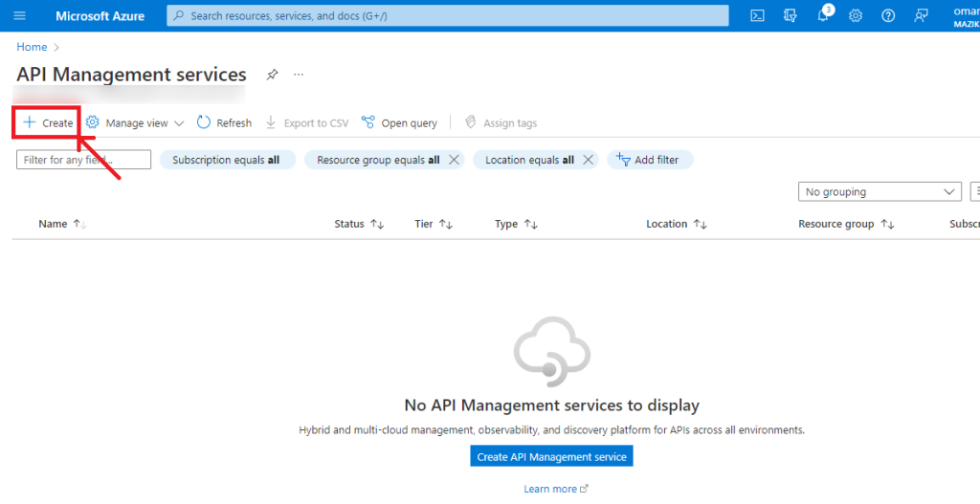
Task: Open portal settings gear
Action: click(856, 15)
